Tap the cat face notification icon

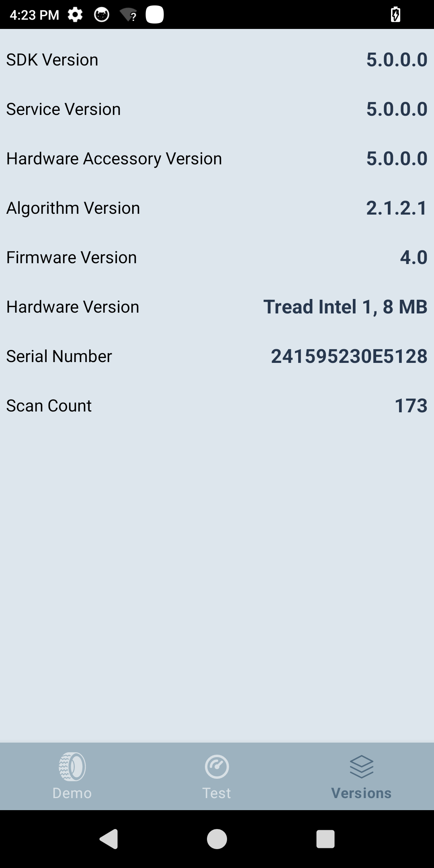click(101, 15)
